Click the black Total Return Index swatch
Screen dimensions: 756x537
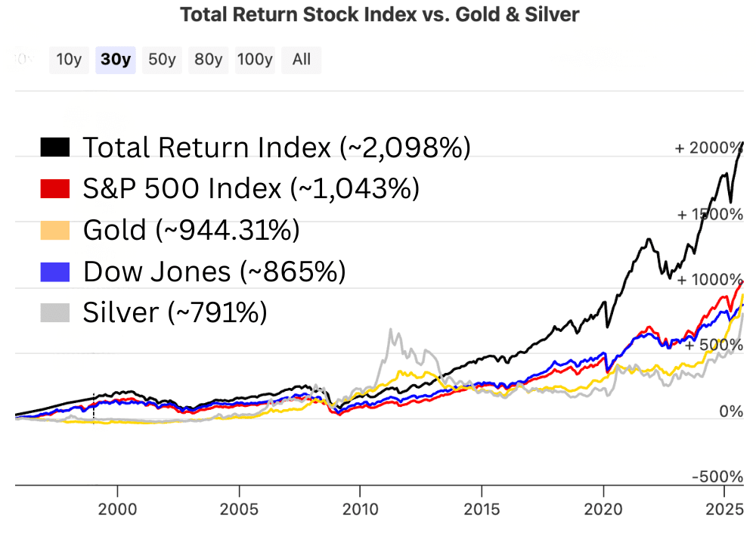pyautogui.click(x=54, y=147)
